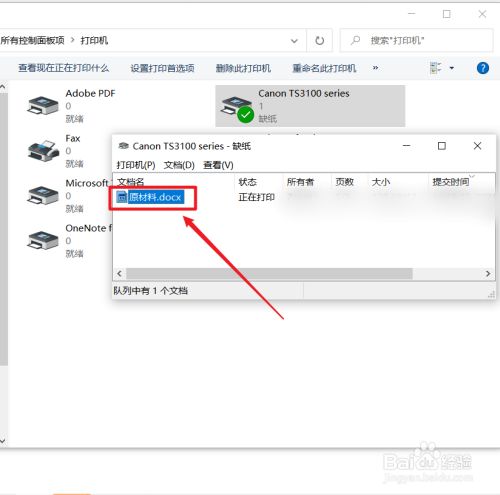Expand the address bar history dropdown
500x495 pixels.
tap(294, 41)
